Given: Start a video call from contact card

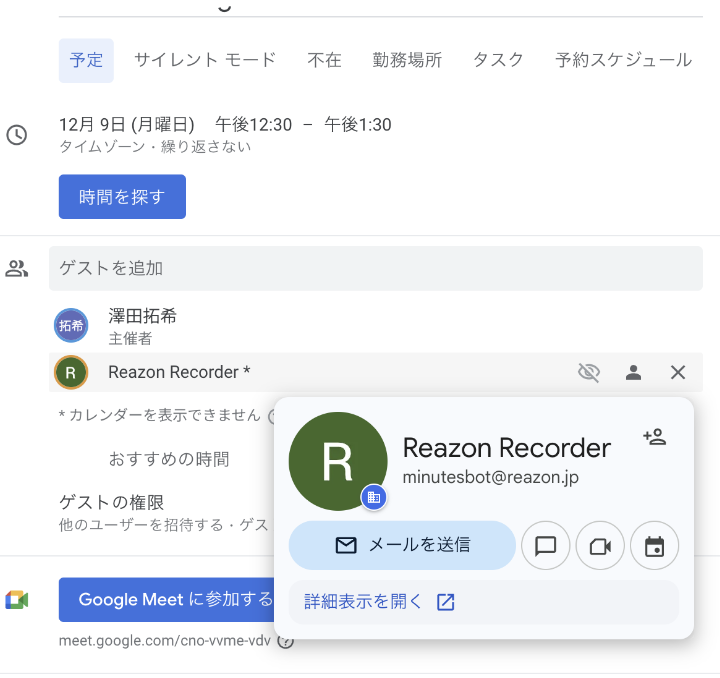Looking at the screenshot, I should click(x=600, y=545).
